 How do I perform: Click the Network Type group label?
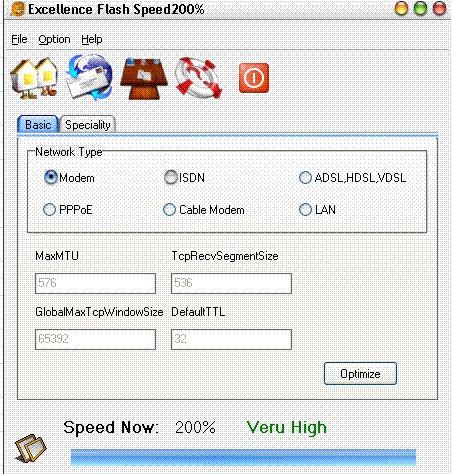click(x=69, y=152)
